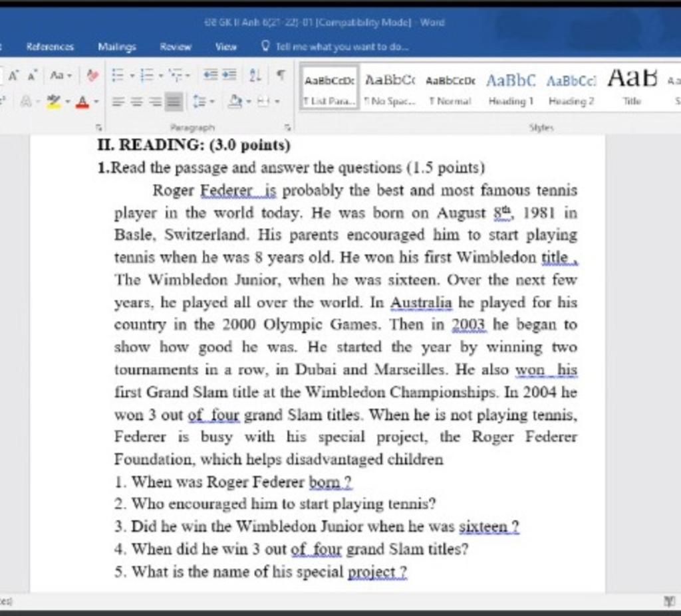Open the Font dialog box launcher
The width and height of the screenshot is (681, 616).
(x=98, y=127)
